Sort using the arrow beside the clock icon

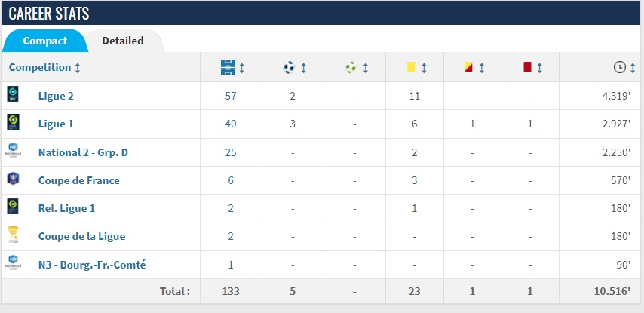[633, 68]
